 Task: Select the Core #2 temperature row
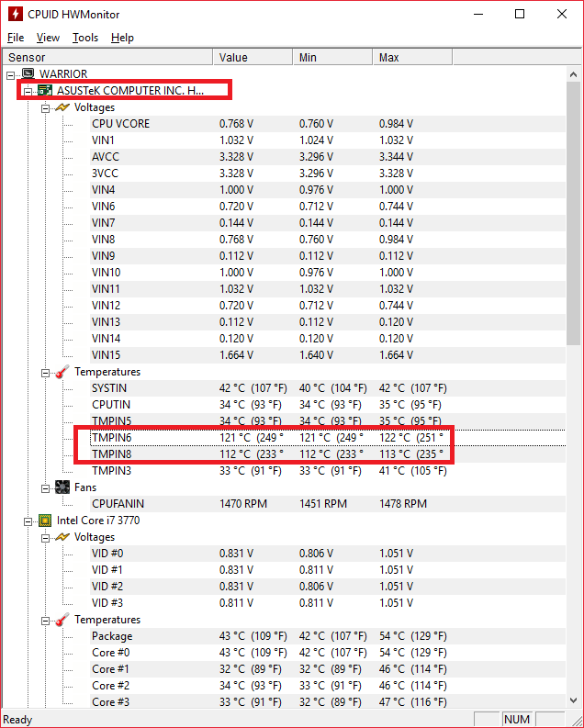pos(328,686)
